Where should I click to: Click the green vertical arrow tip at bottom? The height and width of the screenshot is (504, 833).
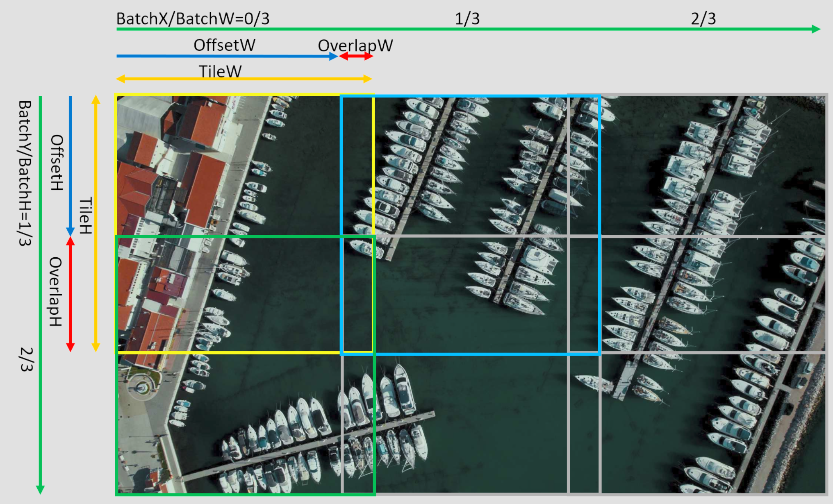point(40,489)
